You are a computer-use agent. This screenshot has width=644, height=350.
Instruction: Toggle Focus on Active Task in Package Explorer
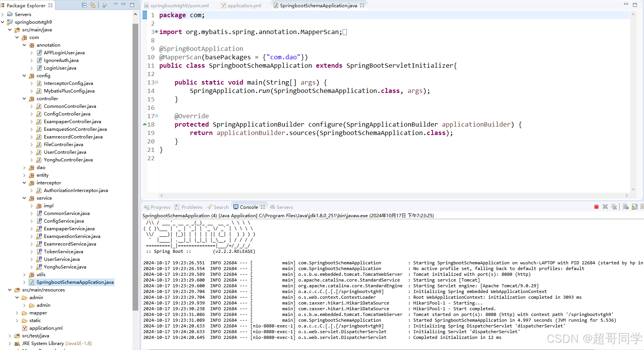pyautogui.click(x=105, y=5)
